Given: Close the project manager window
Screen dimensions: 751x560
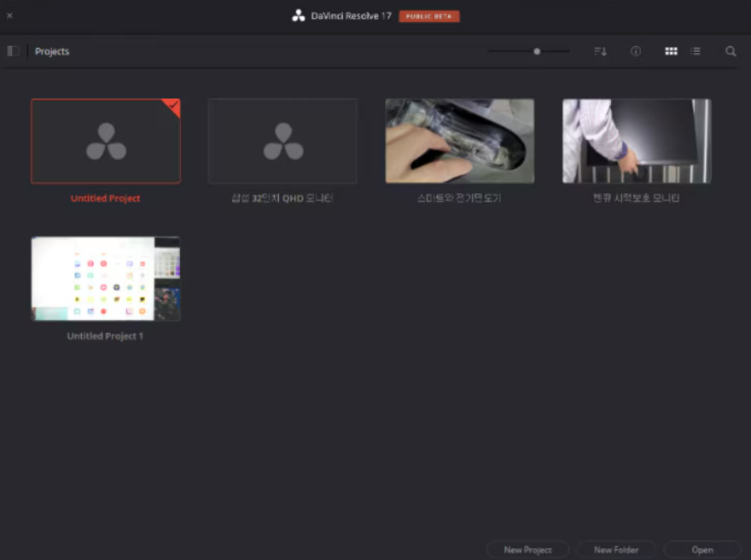Looking at the screenshot, I should (x=9, y=15).
